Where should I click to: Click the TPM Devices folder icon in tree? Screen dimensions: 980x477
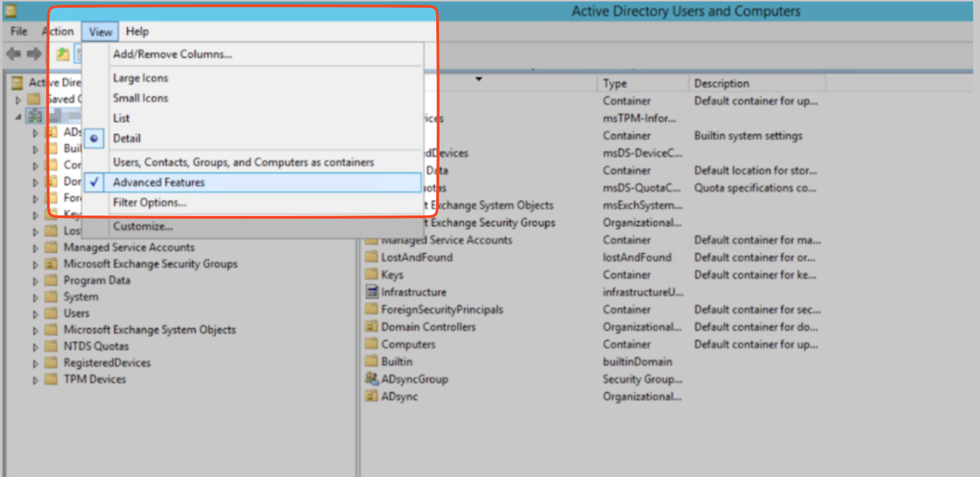tap(51, 379)
